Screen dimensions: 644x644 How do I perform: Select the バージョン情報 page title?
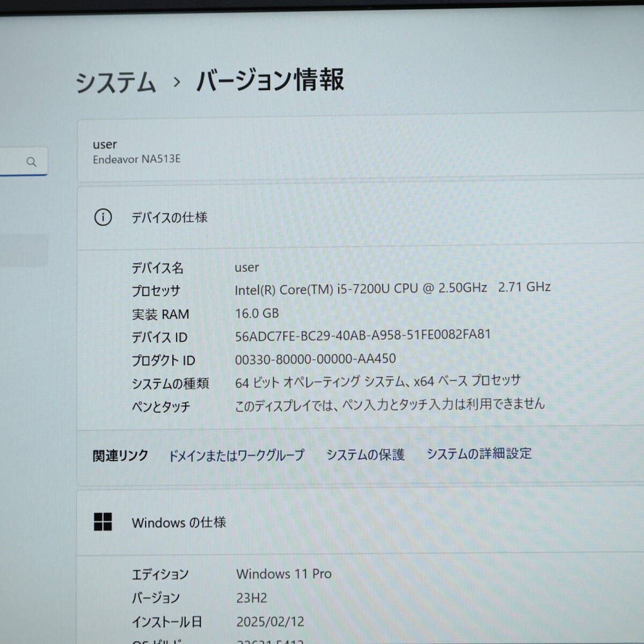tap(270, 80)
